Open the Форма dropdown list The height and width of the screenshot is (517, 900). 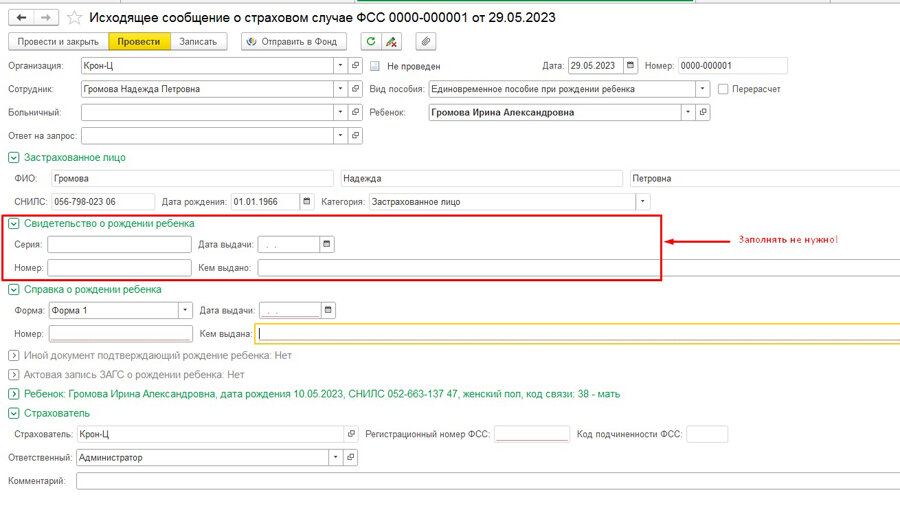[185, 310]
